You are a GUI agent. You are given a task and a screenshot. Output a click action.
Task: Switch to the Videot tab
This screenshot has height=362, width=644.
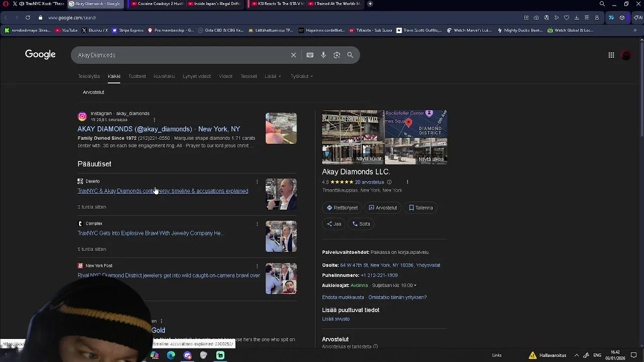[225, 76]
